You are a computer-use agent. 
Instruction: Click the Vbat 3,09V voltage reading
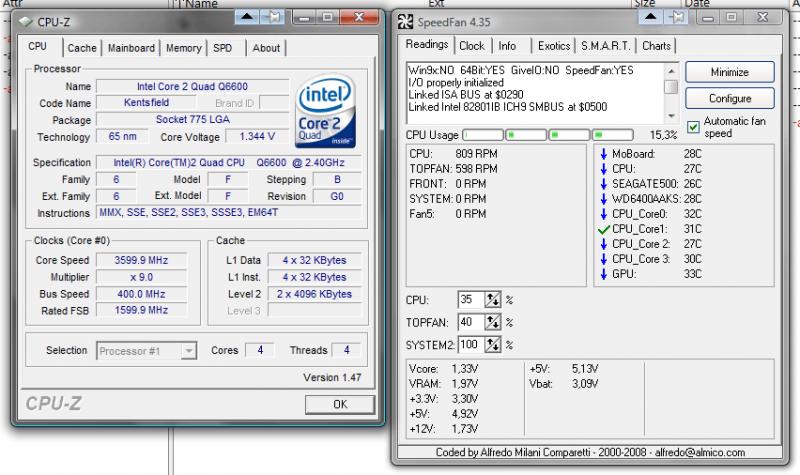[563, 384]
